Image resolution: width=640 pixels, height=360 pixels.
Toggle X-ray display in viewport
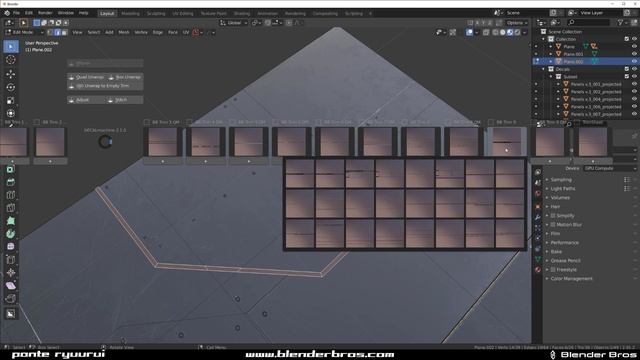486,32
